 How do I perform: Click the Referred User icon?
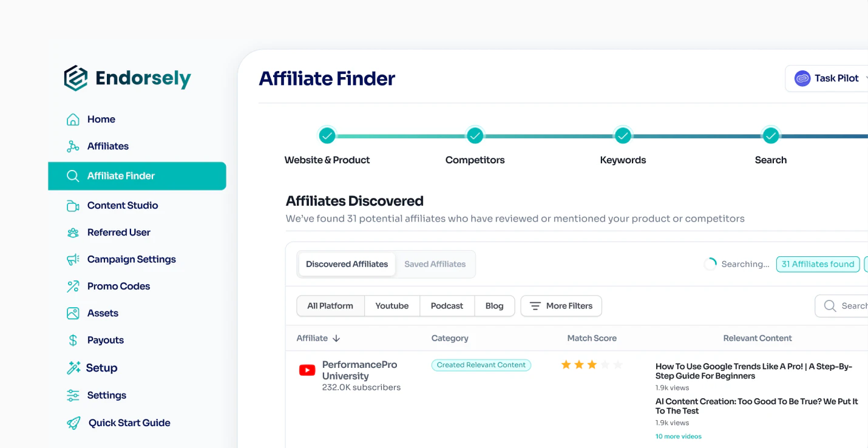(72, 232)
